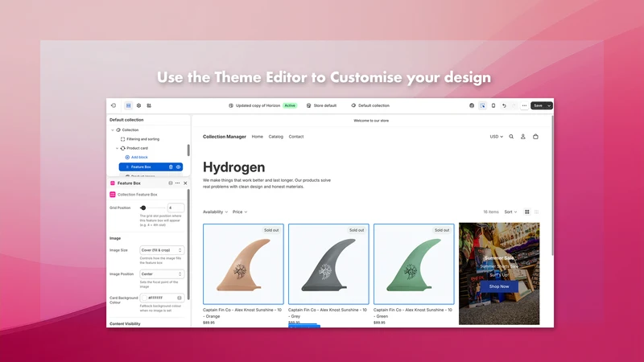This screenshot has height=362, width=644.
Task: Click the Shop Now button
Action: click(499, 286)
